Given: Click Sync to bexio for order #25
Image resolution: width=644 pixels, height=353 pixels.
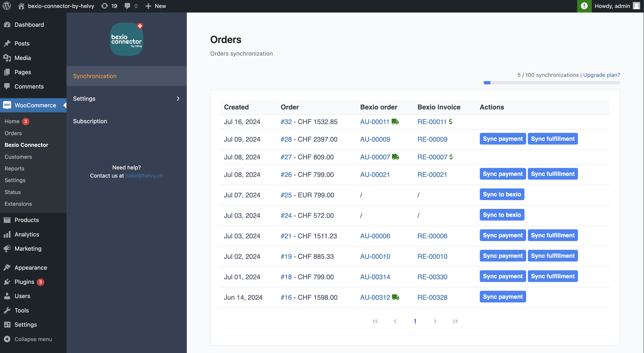Looking at the screenshot, I should click(502, 194).
